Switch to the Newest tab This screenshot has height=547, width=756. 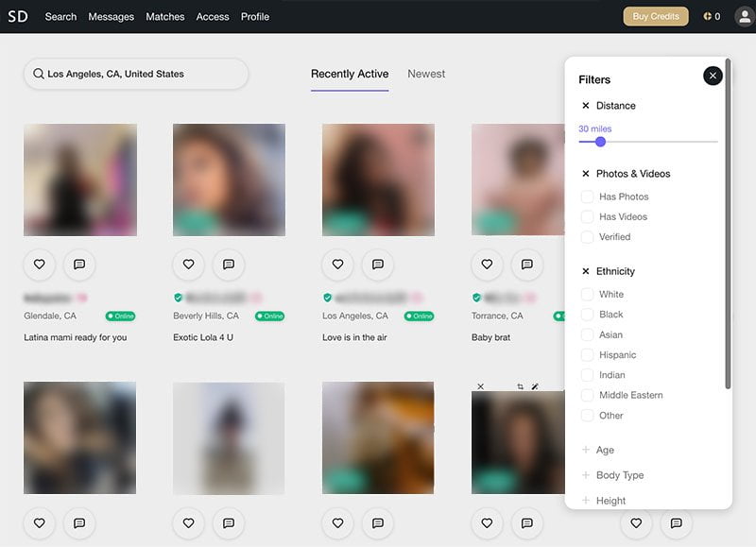[426, 74]
